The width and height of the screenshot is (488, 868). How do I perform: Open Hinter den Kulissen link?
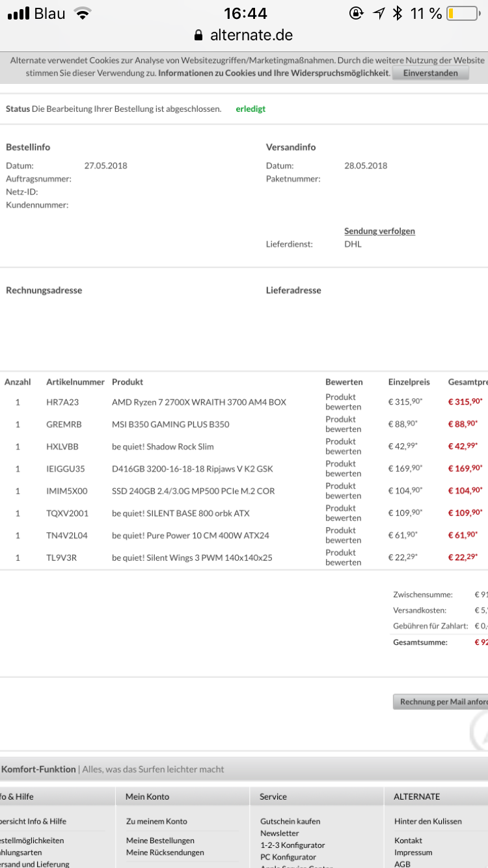(428, 821)
